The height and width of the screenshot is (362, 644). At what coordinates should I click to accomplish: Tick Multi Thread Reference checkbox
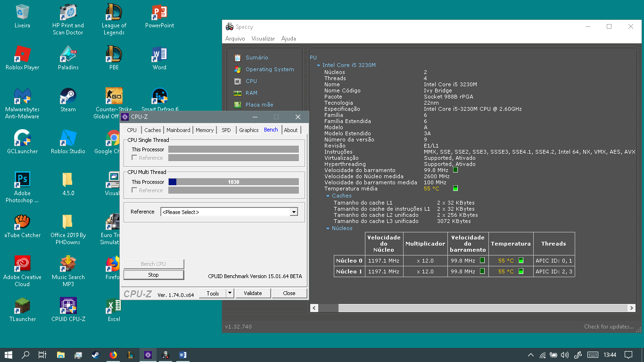[x=134, y=190]
